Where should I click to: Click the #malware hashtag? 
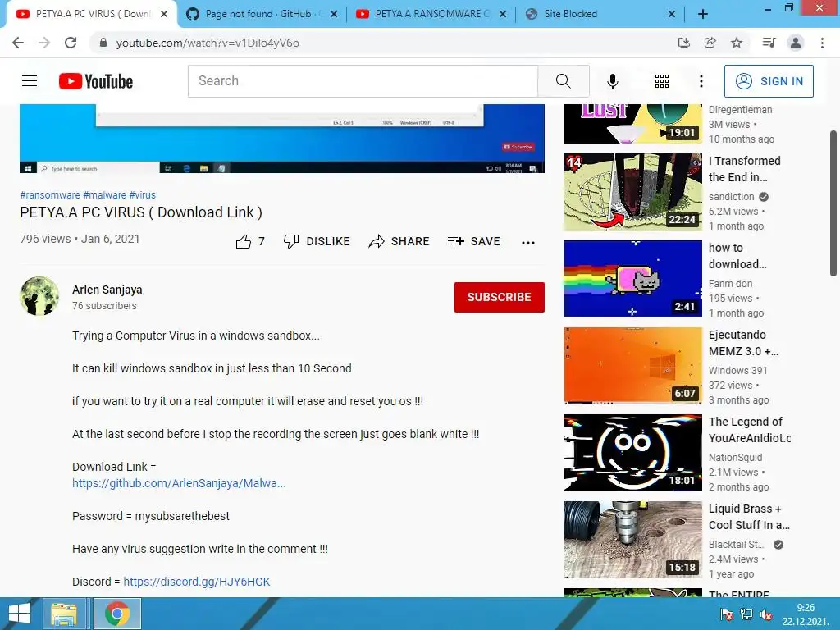[x=104, y=195]
